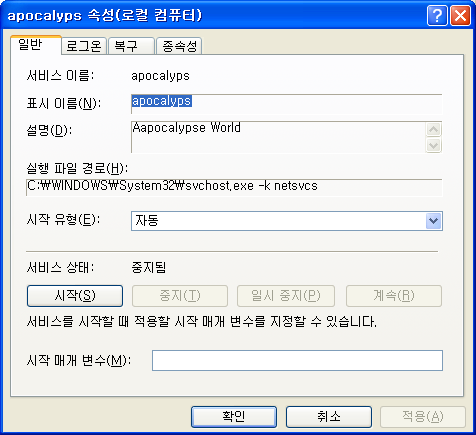Viewport: 476px width, 435px height.
Task: Select the 종속성 tab
Action: (179, 46)
